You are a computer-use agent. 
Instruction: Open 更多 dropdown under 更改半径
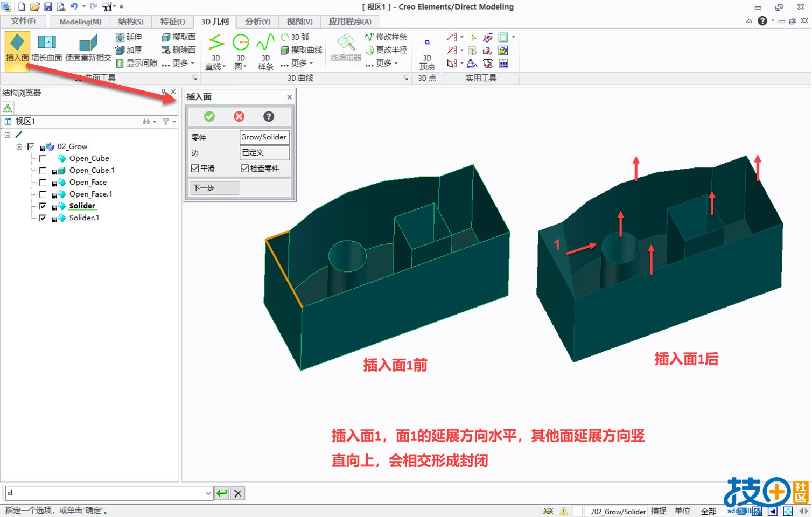(382, 63)
